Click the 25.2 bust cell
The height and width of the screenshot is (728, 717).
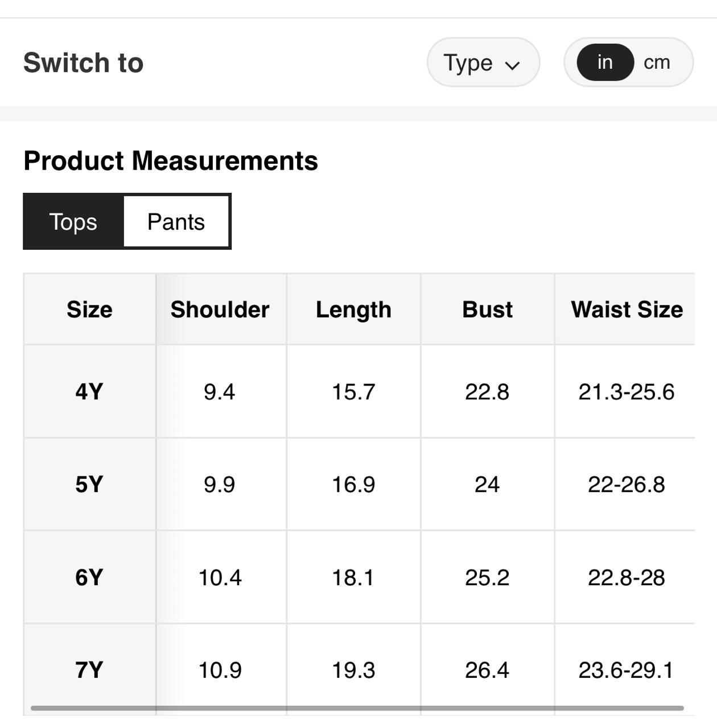coord(487,577)
